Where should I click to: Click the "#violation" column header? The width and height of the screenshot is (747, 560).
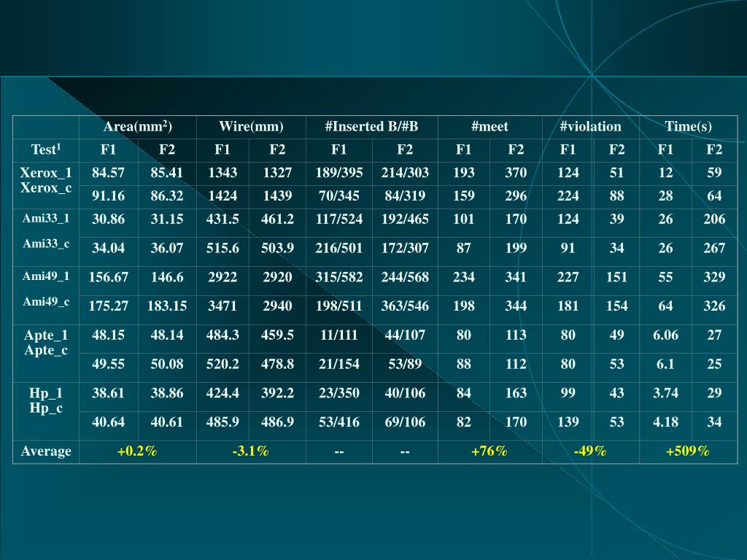coord(591,127)
